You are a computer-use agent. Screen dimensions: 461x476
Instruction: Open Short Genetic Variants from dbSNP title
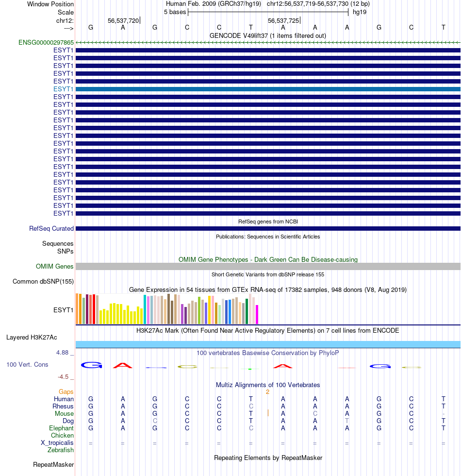(268, 274)
